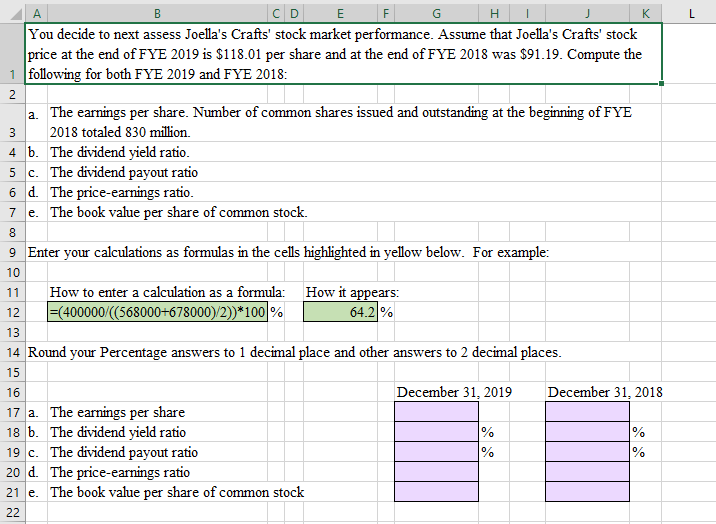Click 'The price-earnings ratio.' in row 6

(x=121, y=192)
